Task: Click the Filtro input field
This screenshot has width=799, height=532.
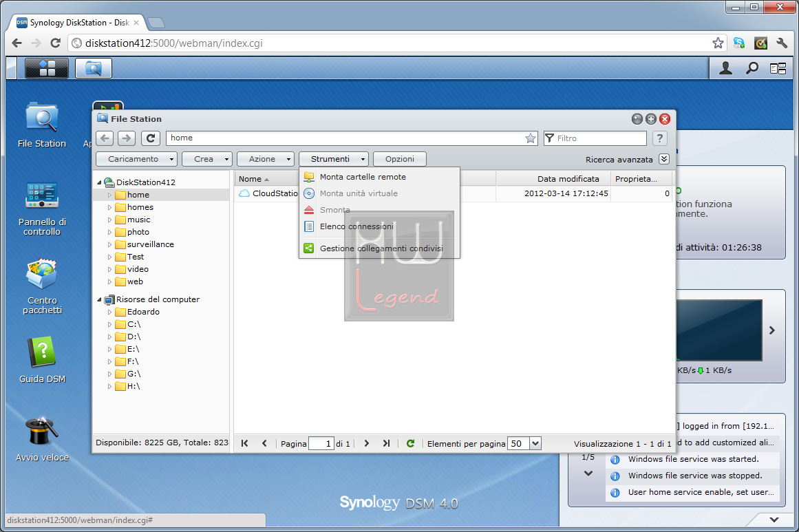Action: (595, 138)
